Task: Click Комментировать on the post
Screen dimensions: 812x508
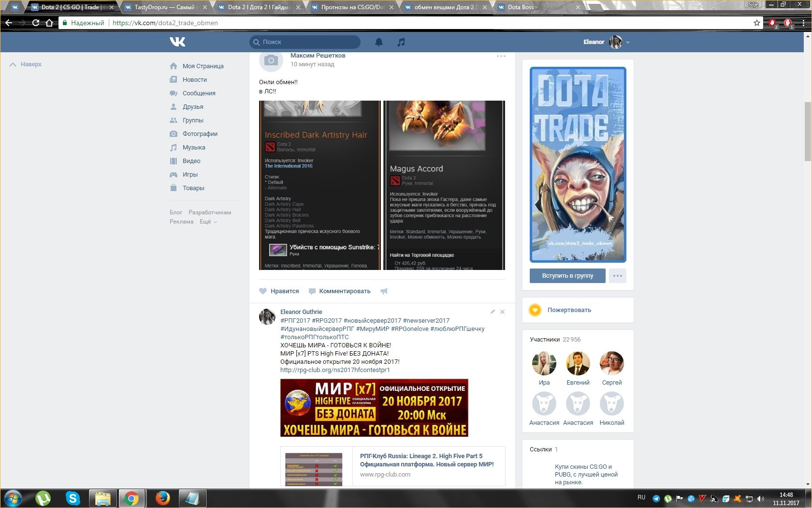Action: pyautogui.click(x=339, y=291)
